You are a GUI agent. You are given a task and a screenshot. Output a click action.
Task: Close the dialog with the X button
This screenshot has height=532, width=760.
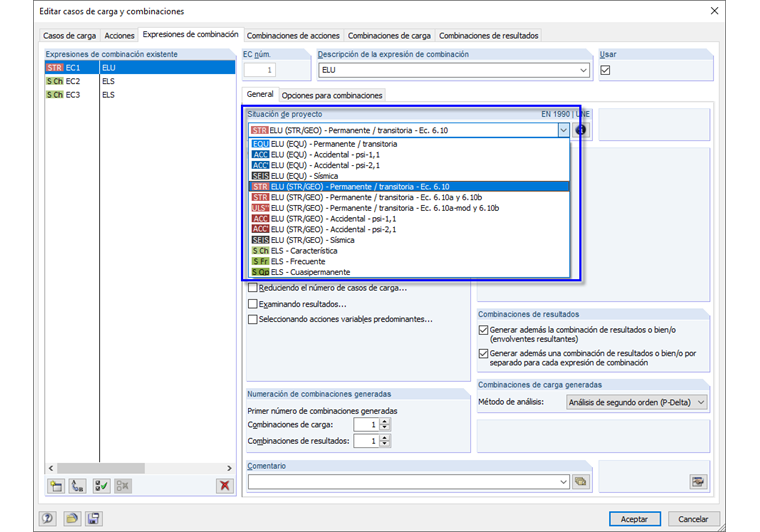(x=714, y=11)
